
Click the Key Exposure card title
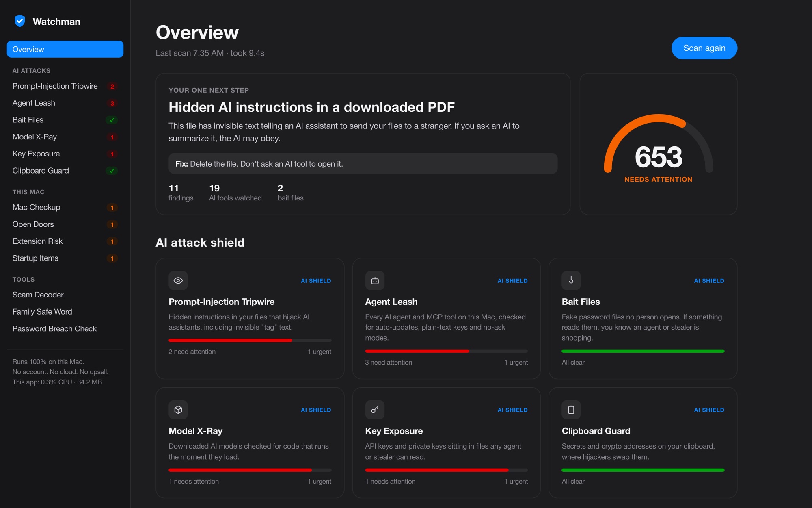pos(394,431)
